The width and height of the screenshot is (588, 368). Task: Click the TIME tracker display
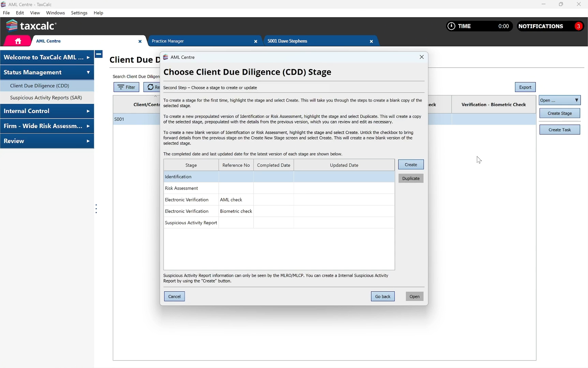pyautogui.click(x=479, y=26)
